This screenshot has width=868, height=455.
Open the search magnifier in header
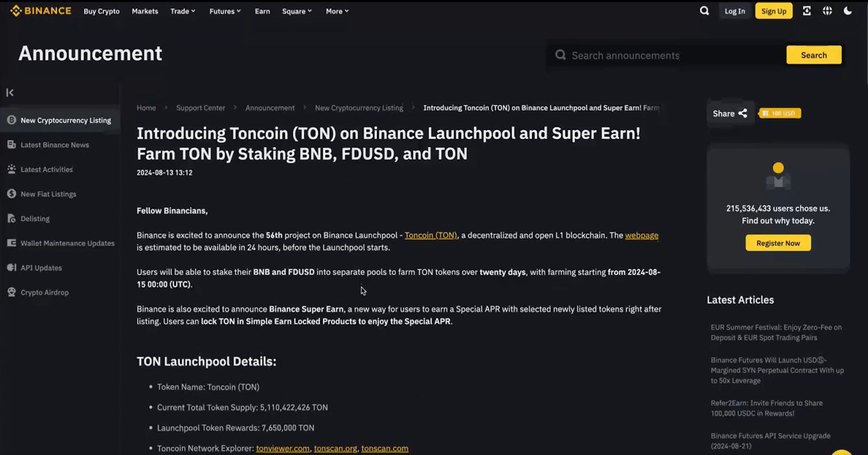click(704, 11)
